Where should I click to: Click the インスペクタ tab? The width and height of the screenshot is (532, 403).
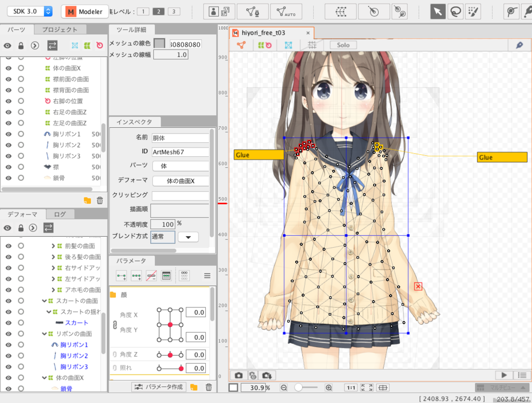(x=135, y=122)
